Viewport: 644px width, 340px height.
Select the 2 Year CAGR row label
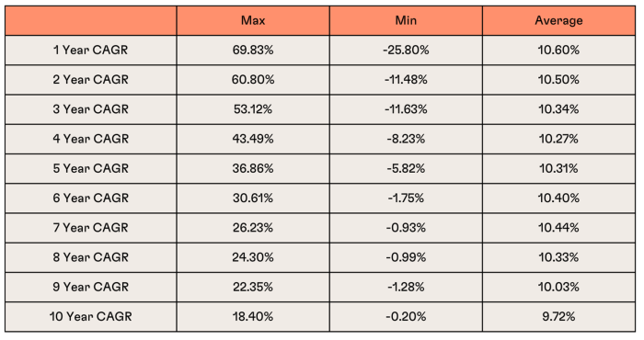91,80
